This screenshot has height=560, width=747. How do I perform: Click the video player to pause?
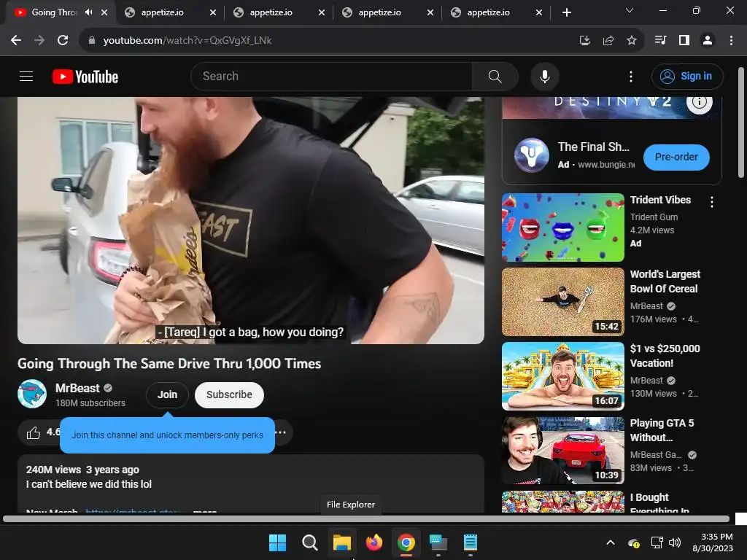[x=251, y=220]
